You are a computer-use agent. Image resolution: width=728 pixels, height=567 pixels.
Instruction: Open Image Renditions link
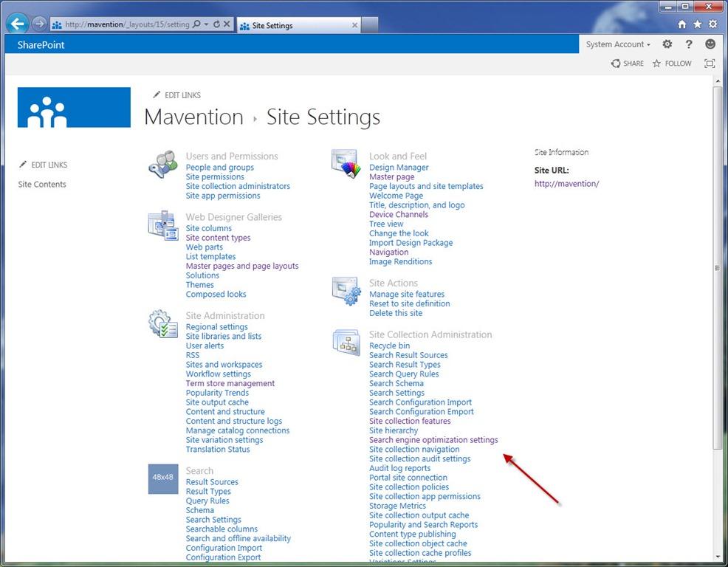401,261
